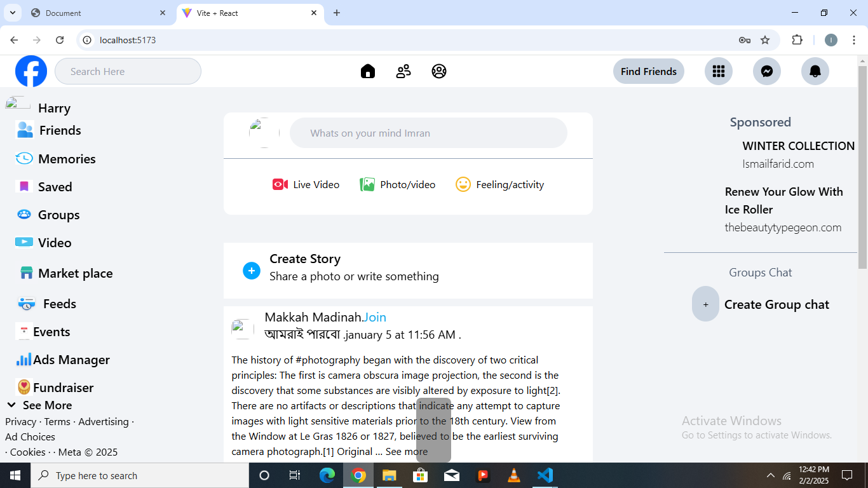This screenshot has width=868, height=488.
Task: Open the Cookies footer link
Action: tap(28, 452)
